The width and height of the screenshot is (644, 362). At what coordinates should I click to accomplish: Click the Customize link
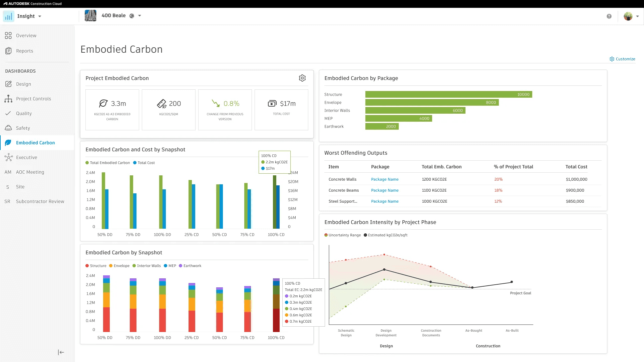[x=625, y=59]
